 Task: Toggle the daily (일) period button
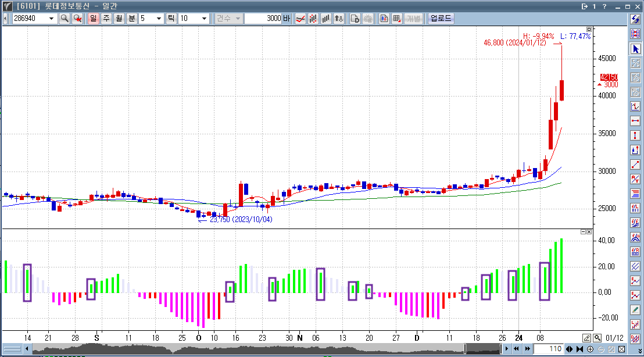click(x=93, y=18)
